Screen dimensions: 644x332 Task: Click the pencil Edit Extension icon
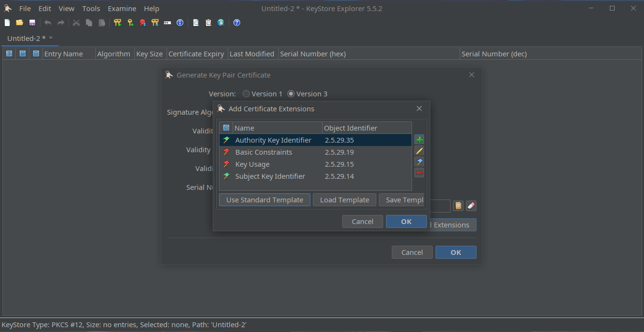pyautogui.click(x=419, y=151)
